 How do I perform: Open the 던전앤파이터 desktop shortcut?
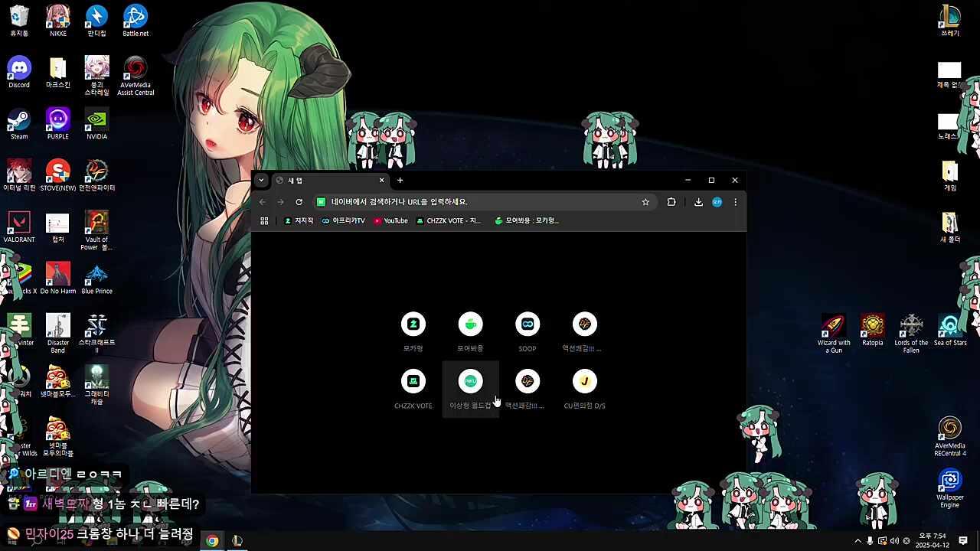pyautogui.click(x=96, y=175)
